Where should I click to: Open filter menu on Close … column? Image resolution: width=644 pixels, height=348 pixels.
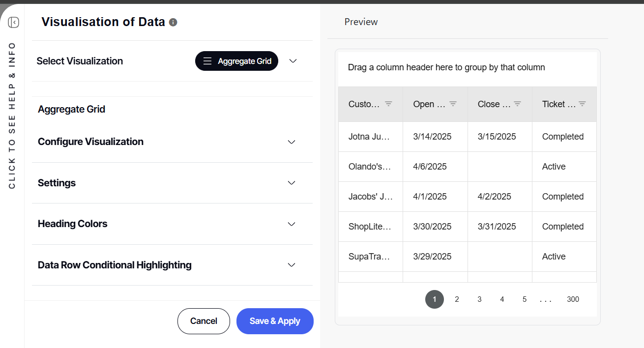pyautogui.click(x=518, y=104)
